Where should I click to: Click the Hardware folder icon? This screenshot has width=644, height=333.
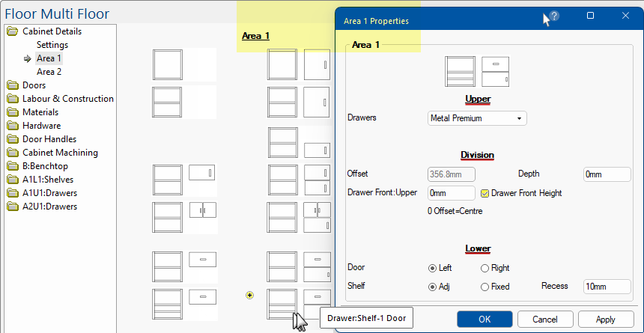point(13,126)
